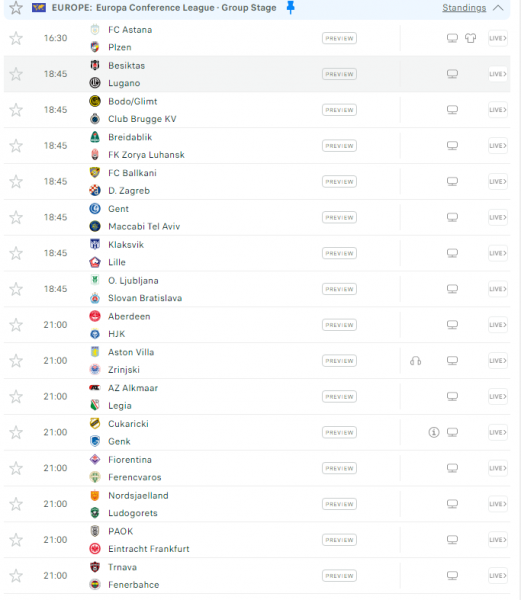Open LIVE details for Gent vs Maccabi Tel Aviv
The height and width of the screenshot is (600, 521).
point(498,217)
